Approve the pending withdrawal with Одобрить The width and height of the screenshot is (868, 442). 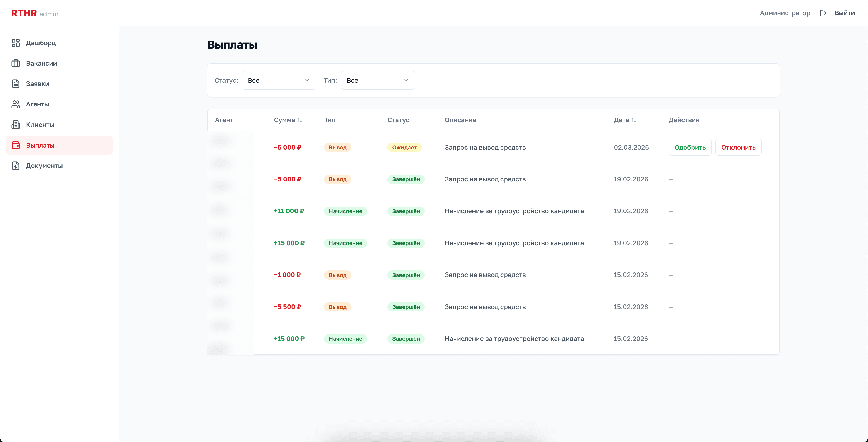tap(690, 147)
